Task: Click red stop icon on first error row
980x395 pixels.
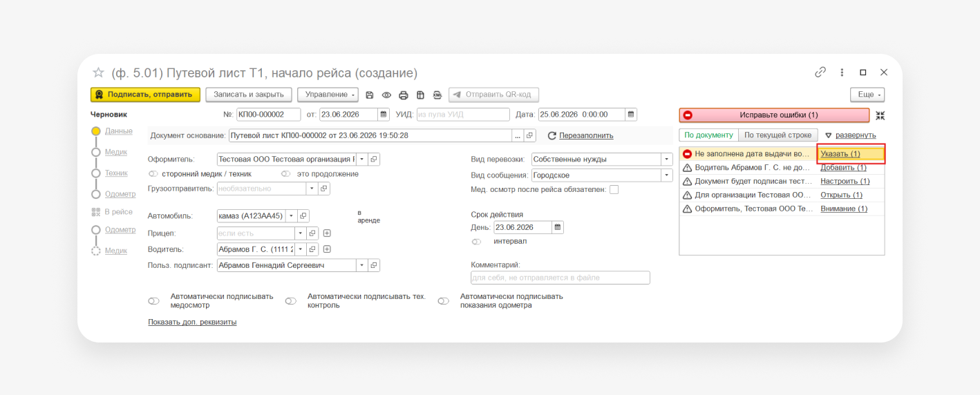Action: coord(687,154)
